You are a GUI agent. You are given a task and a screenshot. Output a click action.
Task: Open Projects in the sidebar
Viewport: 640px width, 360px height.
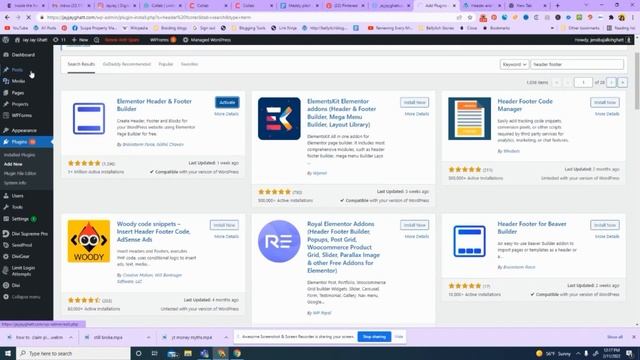click(20, 104)
